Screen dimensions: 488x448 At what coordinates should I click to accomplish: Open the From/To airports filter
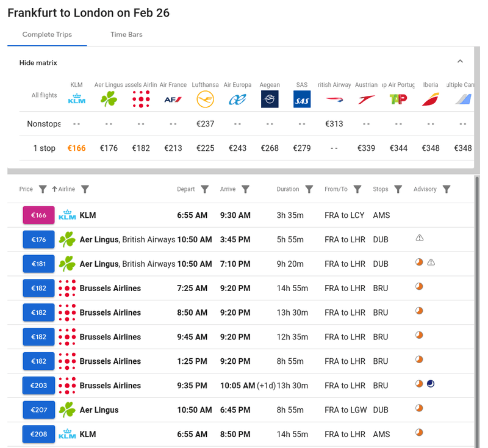[357, 189]
